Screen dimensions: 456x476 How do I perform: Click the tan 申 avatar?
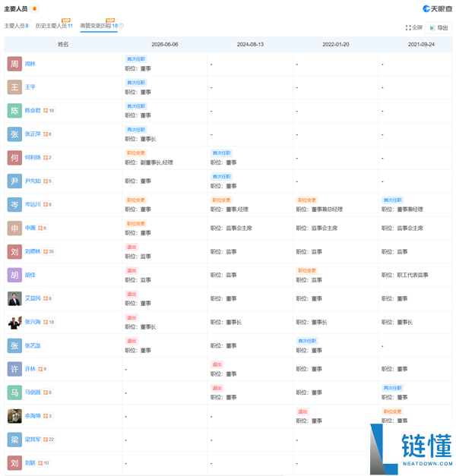14,229
